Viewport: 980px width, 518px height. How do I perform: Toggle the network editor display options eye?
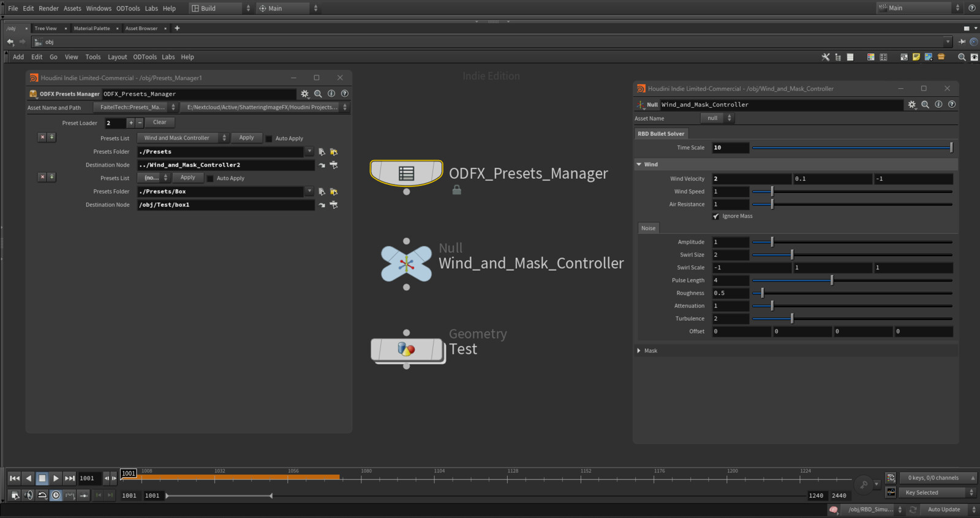[974, 57]
